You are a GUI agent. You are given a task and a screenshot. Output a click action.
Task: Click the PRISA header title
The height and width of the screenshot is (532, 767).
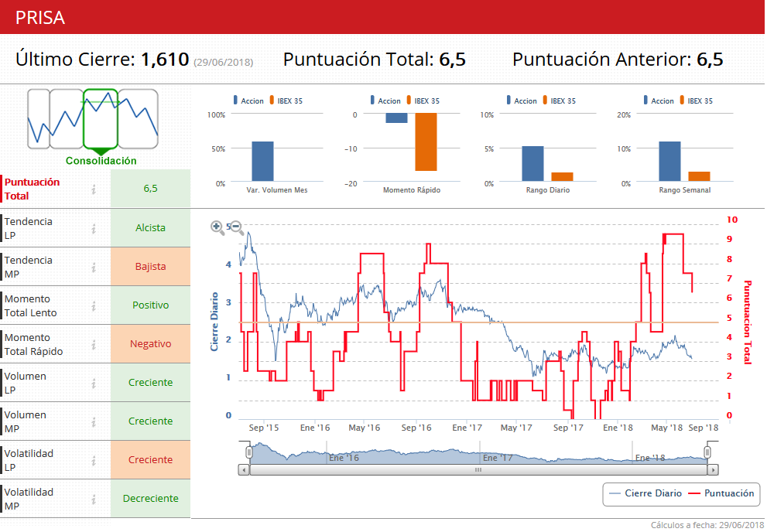point(40,18)
